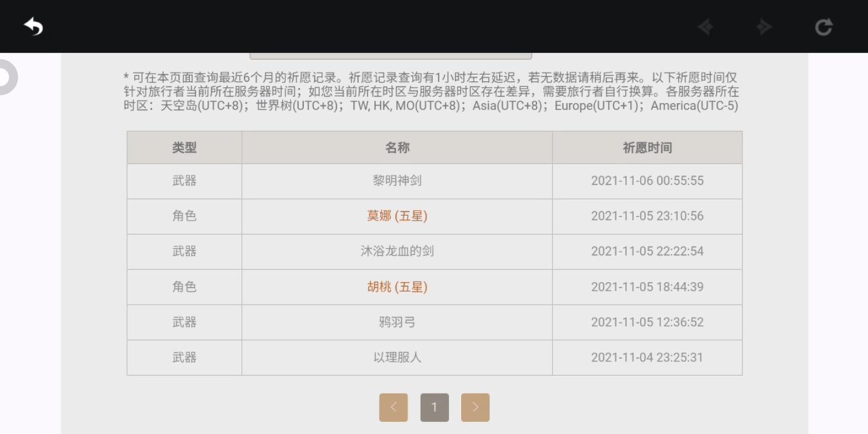The width and height of the screenshot is (868, 434).
Task: Click the 类型 column header
Action: coord(184,148)
